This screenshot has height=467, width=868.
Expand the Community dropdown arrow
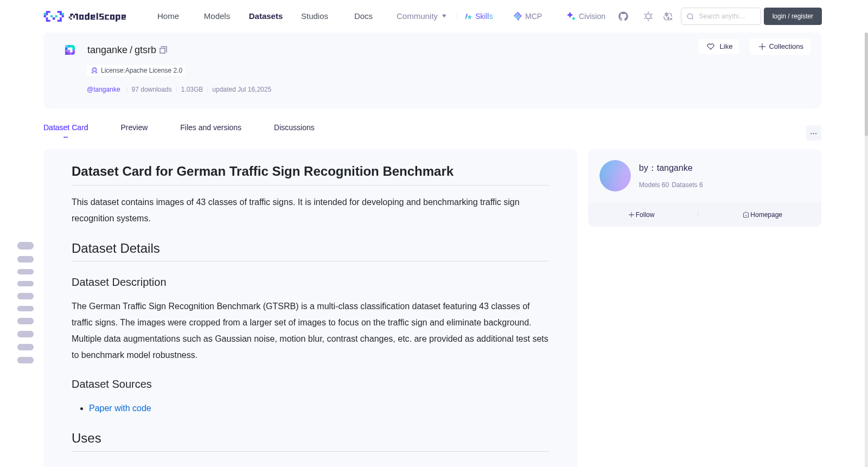pos(444,16)
